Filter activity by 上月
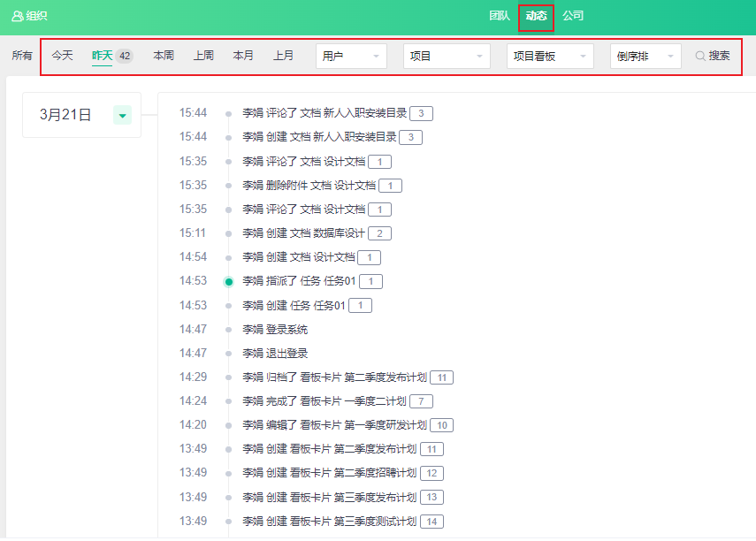 coord(283,56)
